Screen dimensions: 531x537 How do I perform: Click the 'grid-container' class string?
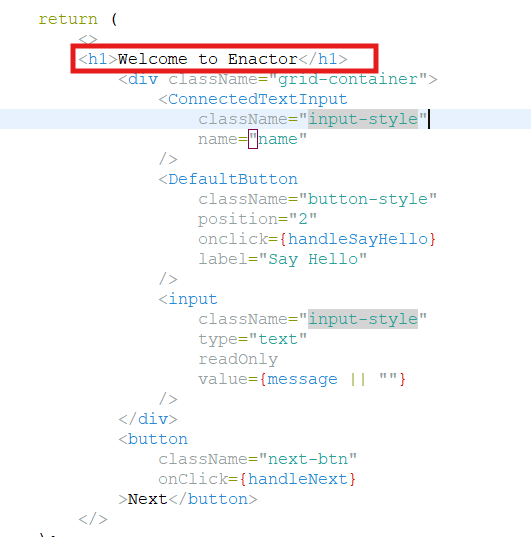pyautogui.click(x=347, y=79)
